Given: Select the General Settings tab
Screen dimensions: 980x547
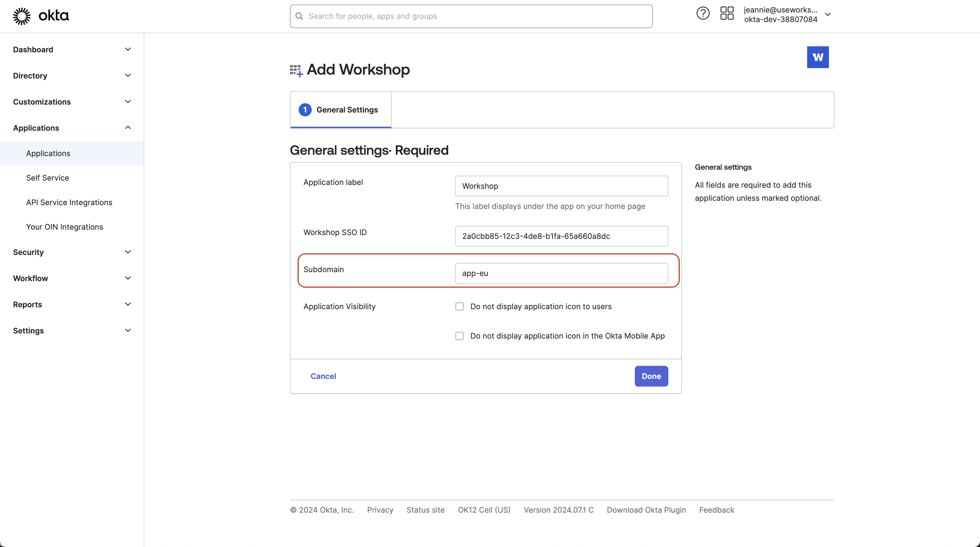Looking at the screenshot, I should 341,110.
